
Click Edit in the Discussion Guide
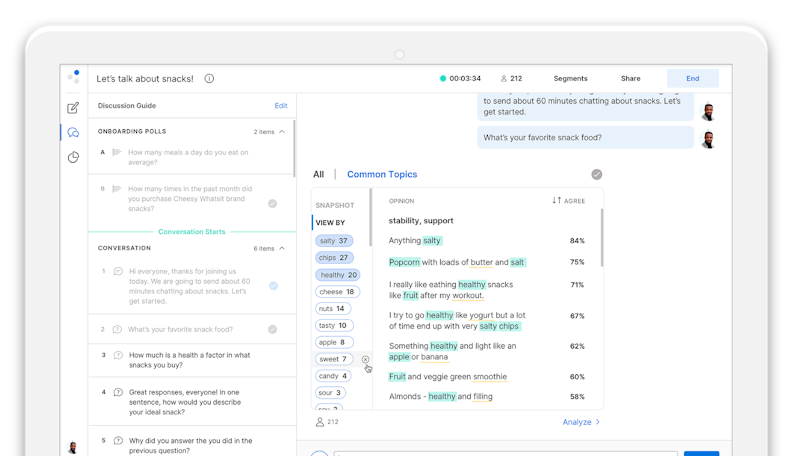[281, 106]
